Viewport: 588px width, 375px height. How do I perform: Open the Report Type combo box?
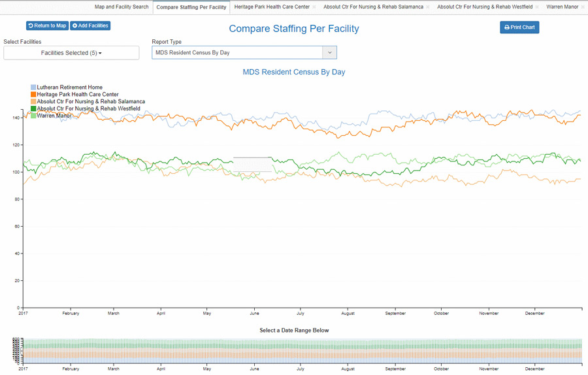tap(244, 52)
